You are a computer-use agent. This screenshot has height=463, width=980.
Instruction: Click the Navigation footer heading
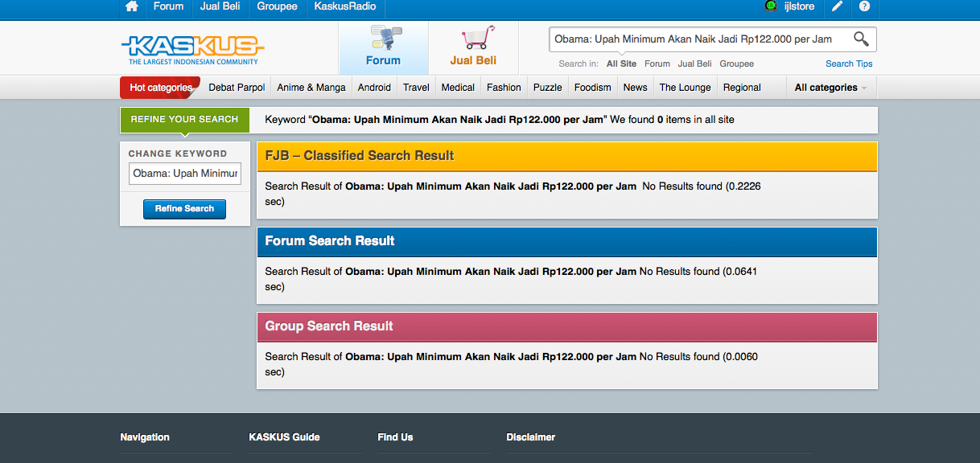(145, 437)
